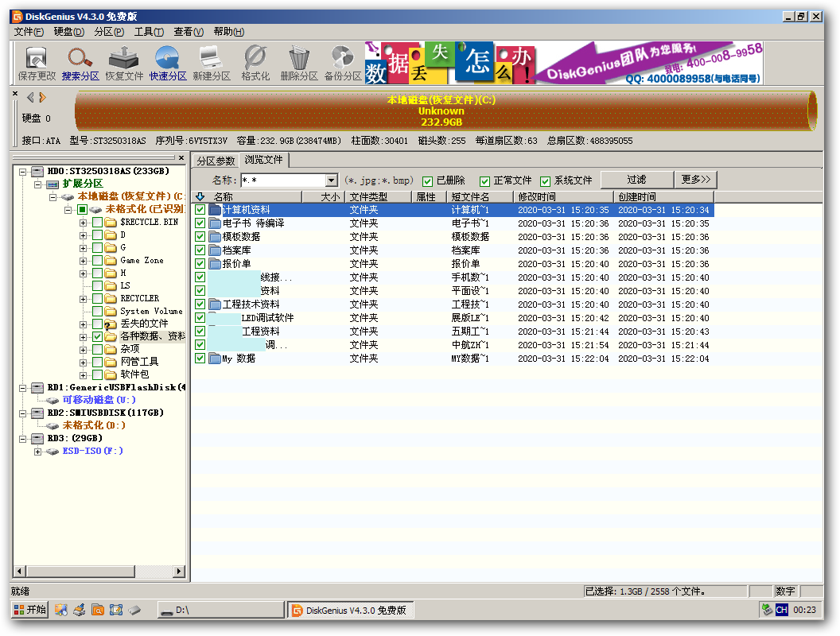Toggle the Deleted (已删除) filter checkbox
The image size is (840, 636).
tap(427, 181)
